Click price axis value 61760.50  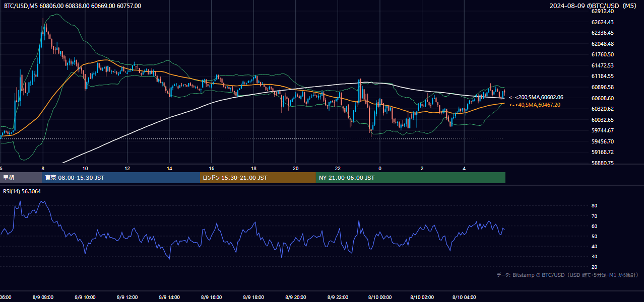click(603, 54)
